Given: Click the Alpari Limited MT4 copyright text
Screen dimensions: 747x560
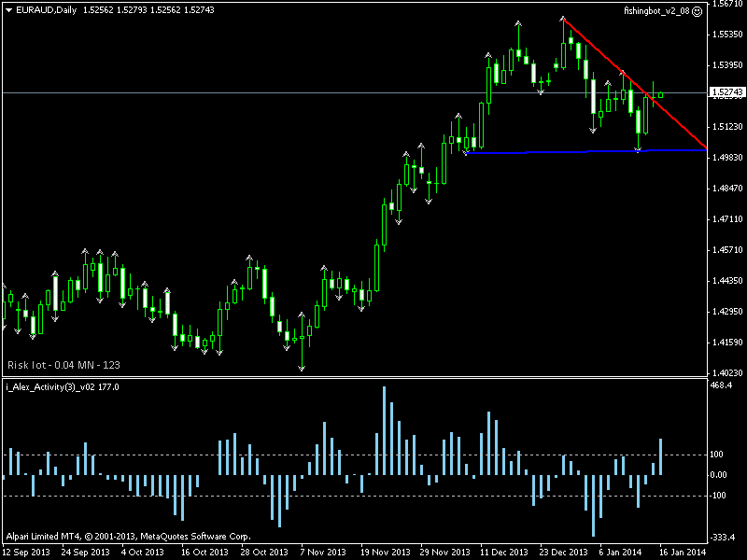Looking at the screenshot, I should point(128,536).
